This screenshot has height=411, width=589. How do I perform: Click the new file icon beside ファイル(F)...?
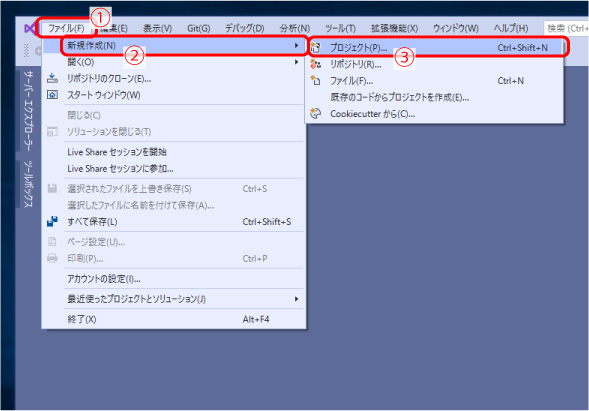tap(316, 81)
